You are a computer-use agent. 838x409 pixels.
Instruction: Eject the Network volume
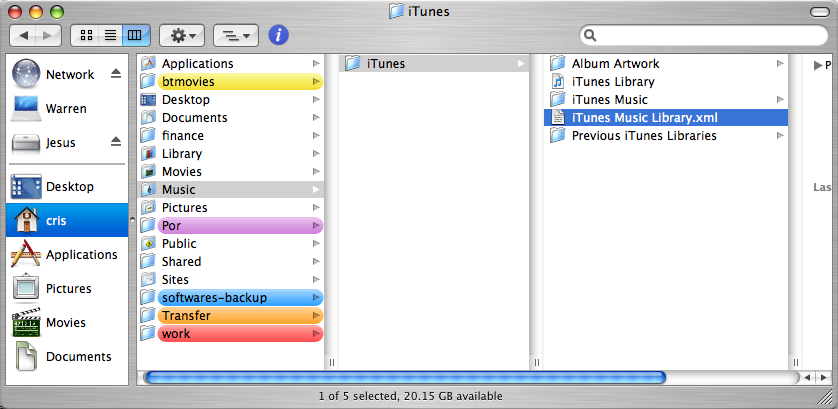[116, 74]
